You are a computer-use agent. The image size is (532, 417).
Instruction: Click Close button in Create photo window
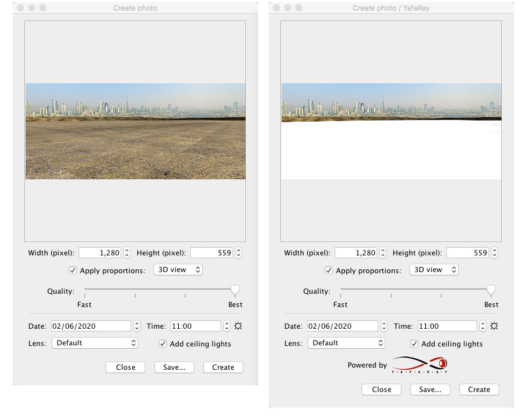[126, 367]
